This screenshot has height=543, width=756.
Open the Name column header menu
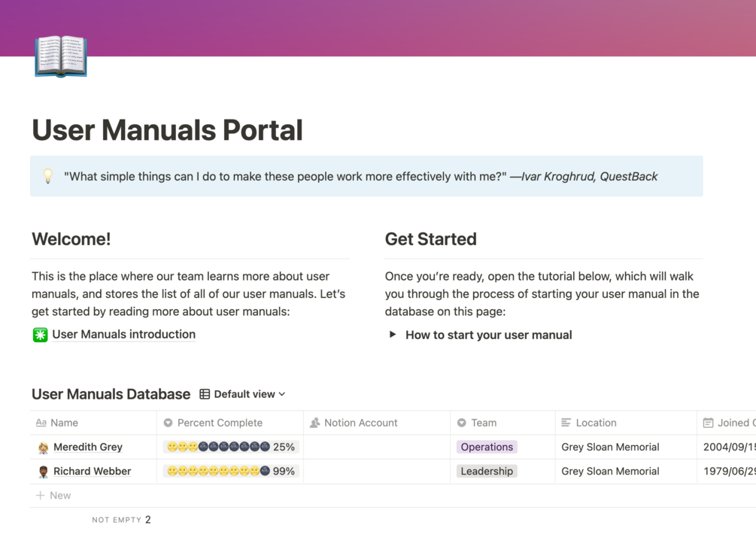click(93, 423)
